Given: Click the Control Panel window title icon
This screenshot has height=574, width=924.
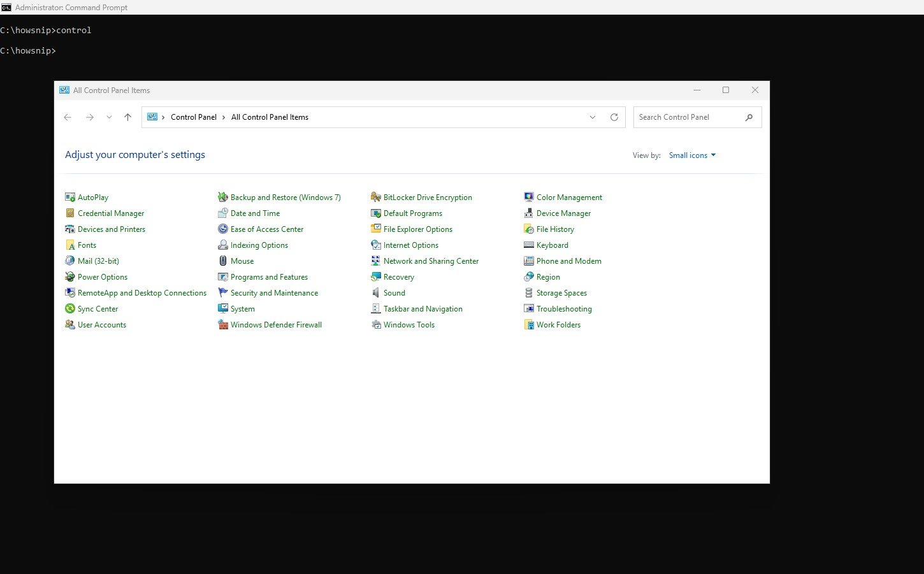Looking at the screenshot, I should (64, 90).
